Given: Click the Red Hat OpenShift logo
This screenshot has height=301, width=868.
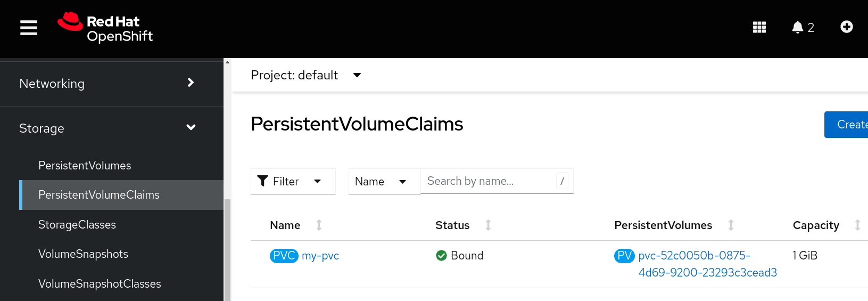Looking at the screenshot, I should coord(105,28).
